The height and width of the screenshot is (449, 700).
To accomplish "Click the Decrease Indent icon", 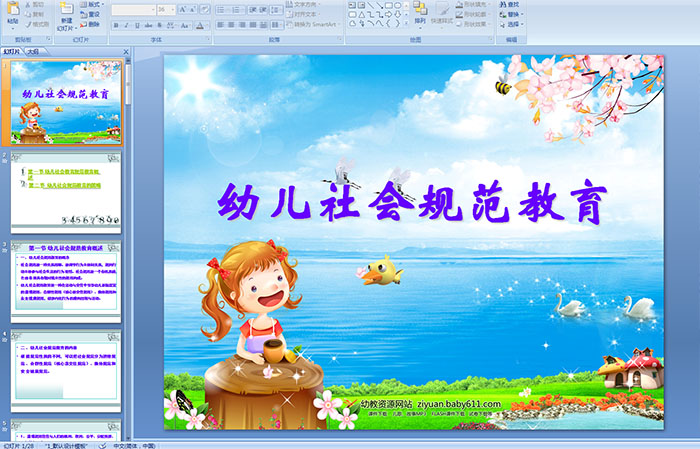I will 253,10.
